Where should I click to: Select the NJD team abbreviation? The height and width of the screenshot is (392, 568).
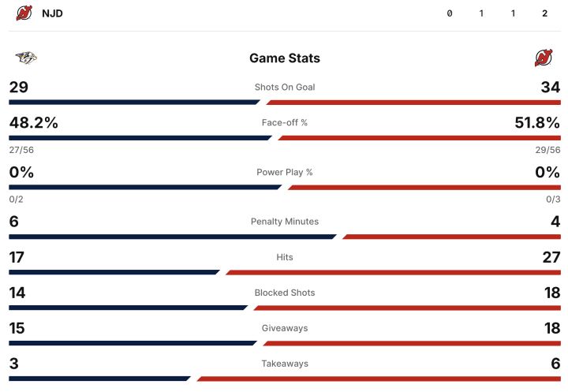tap(52, 13)
